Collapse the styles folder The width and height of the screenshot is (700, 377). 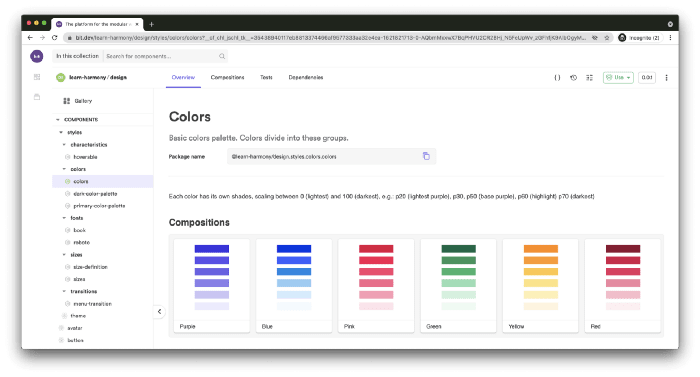pyautogui.click(x=61, y=132)
